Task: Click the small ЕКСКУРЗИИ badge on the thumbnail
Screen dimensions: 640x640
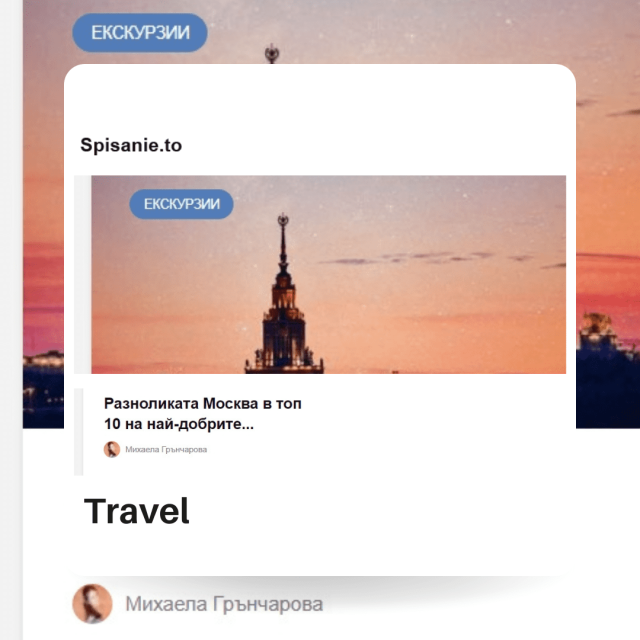Action: coord(182,204)
